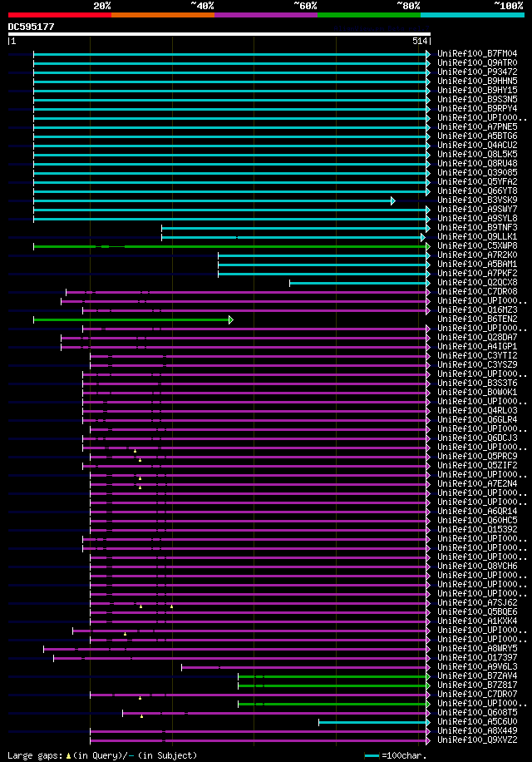This screenshot has height=762, width=532.
Task: Select the UniRef100_B9RPY4 label
Action: [477, 108]
